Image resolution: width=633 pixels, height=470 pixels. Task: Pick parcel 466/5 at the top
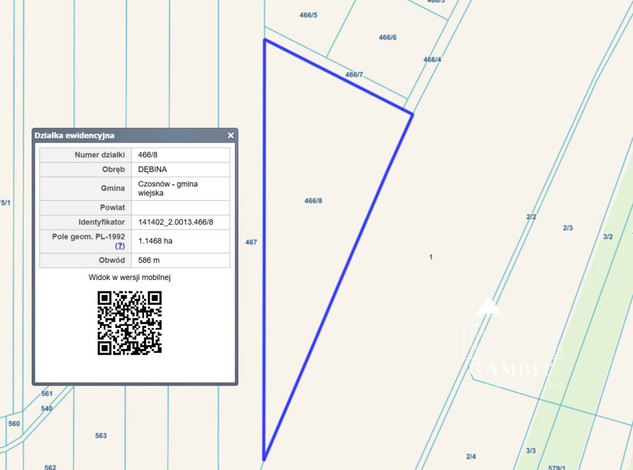click(308, 16)
